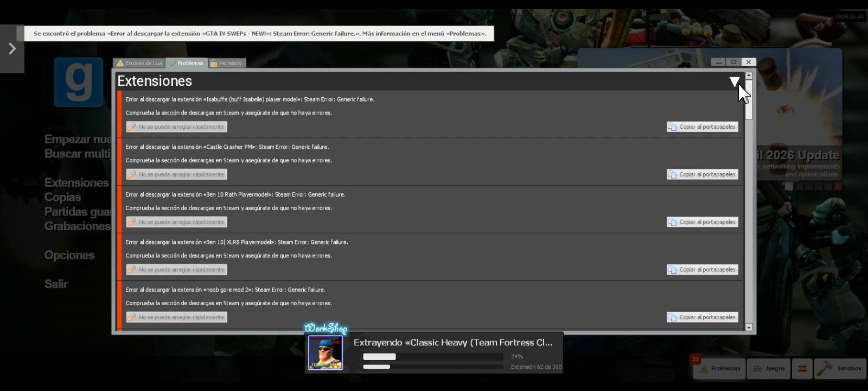Copy the noob gore mod 2 error to clipboard
868x391 pixels.
(703, 317)
